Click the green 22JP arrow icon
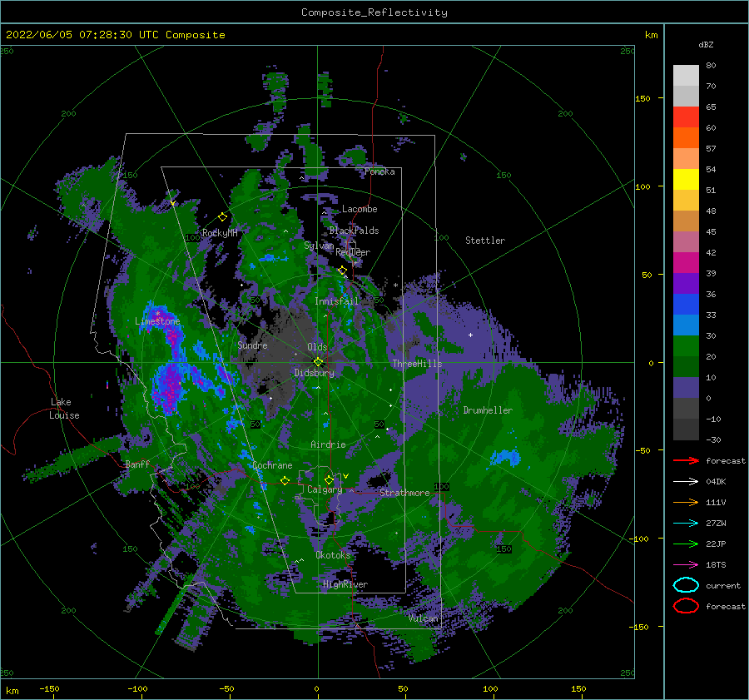The width and height of the screenshot is (749, 700). [686, 544]
